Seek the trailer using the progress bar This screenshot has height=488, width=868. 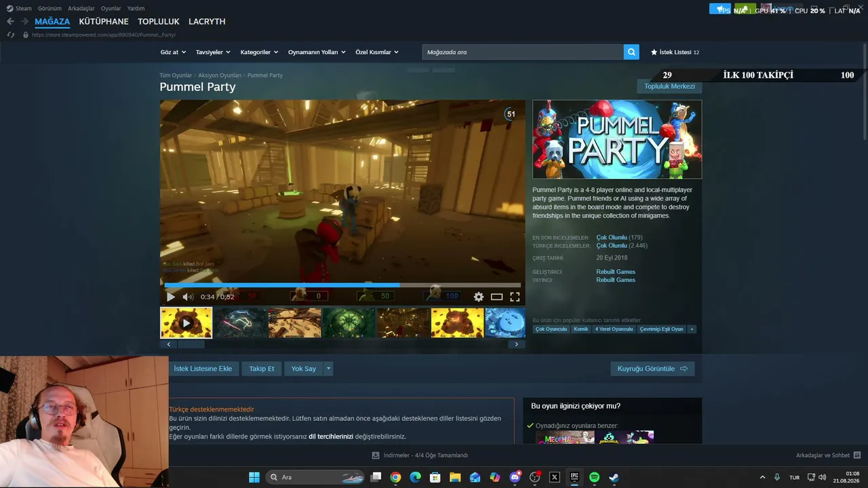[x=342, y=285]
